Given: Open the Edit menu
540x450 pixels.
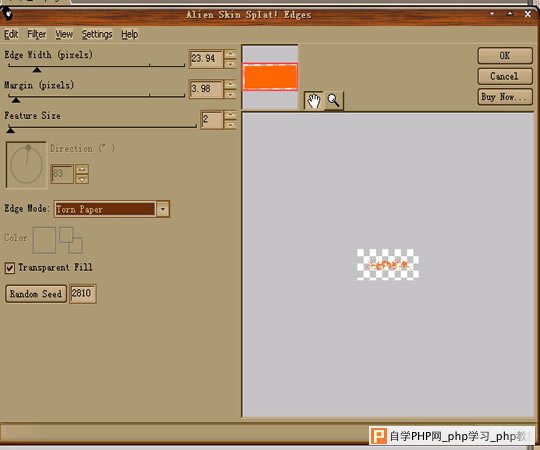Looking at the screenshot, I should (x=11, y=34).
